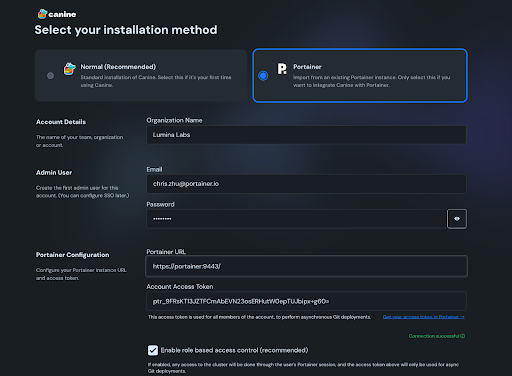512x376 pixels.
Task: Click the 'Portainer URL' label
Action: click(166, 252)
